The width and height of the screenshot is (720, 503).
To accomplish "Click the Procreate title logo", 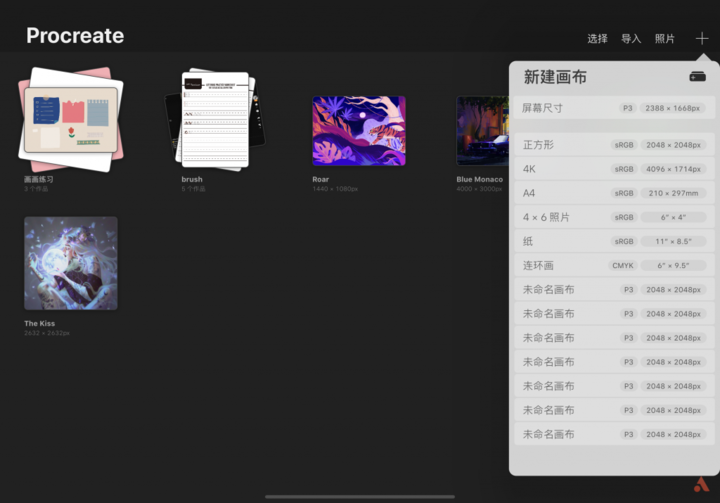I will click(75, 36).
